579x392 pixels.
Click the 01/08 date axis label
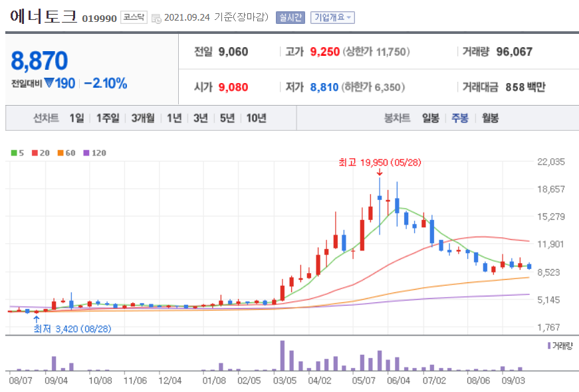[214, 380]
